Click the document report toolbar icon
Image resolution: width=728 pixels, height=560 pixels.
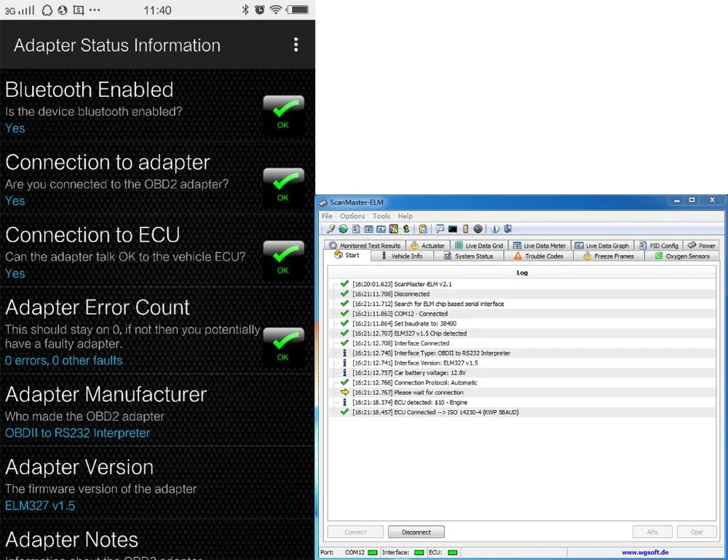coord(356,229)
